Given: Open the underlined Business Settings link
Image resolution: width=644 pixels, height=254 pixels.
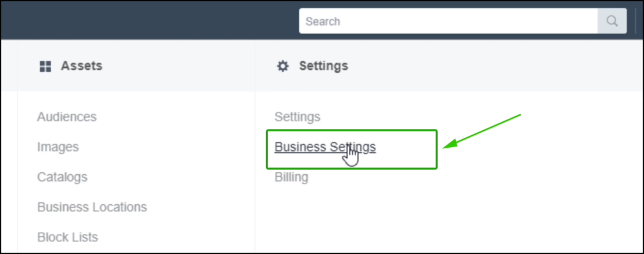Looking at the screenshot, I should (325, 147).
